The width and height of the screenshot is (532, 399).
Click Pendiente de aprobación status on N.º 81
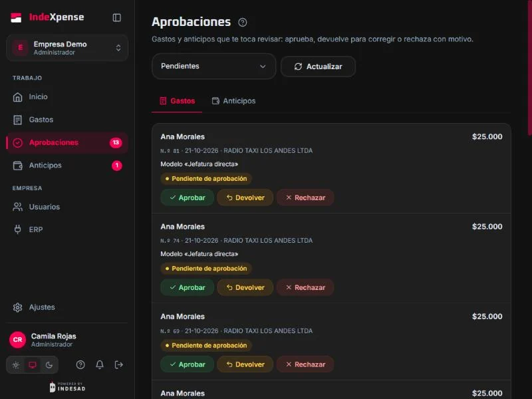point(206,179)
